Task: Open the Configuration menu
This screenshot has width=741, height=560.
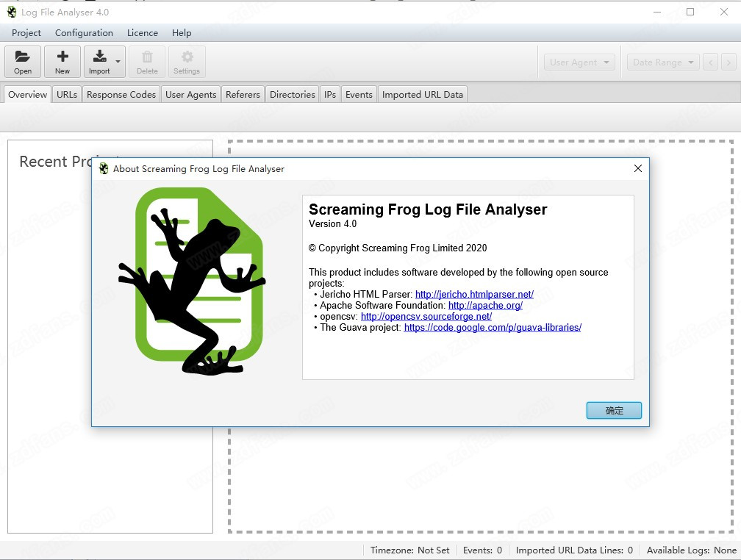Action: tap(84, 32)
